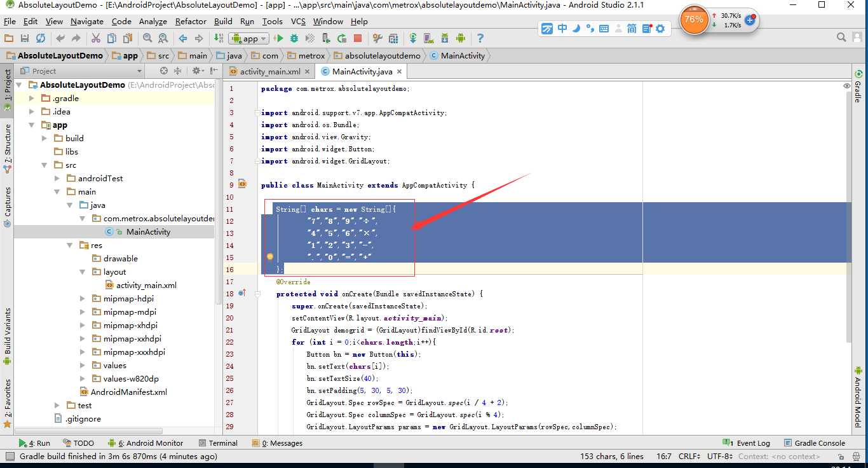Click the Open folder toolbar icon
868x468 pixels.
[10, 39]
